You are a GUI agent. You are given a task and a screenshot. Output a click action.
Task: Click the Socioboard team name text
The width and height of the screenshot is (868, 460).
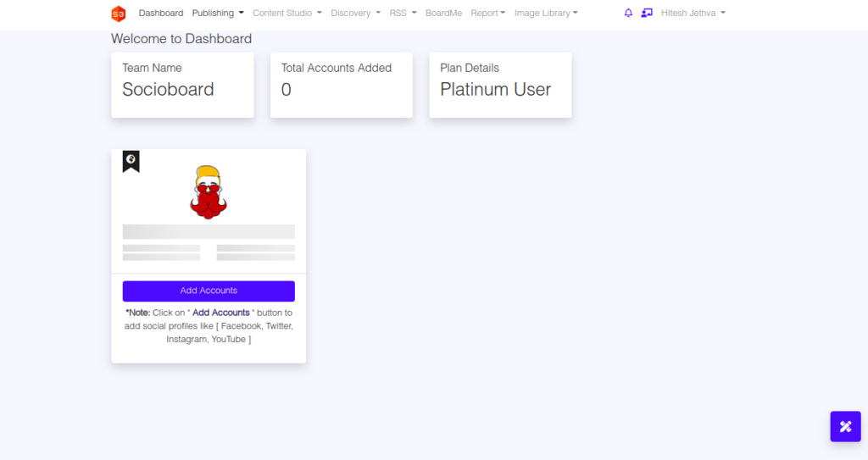[169, 89]
